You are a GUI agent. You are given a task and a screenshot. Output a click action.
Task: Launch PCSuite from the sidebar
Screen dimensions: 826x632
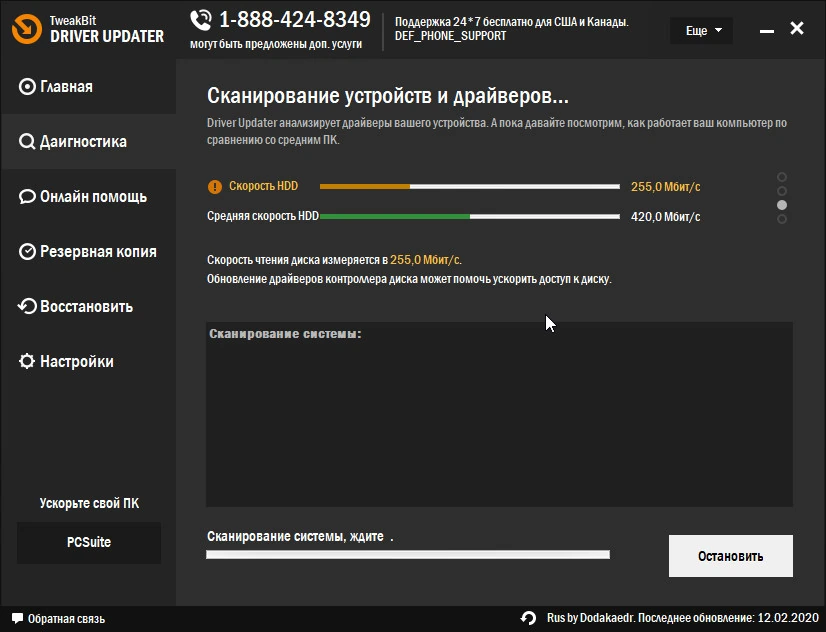[89, 542]
